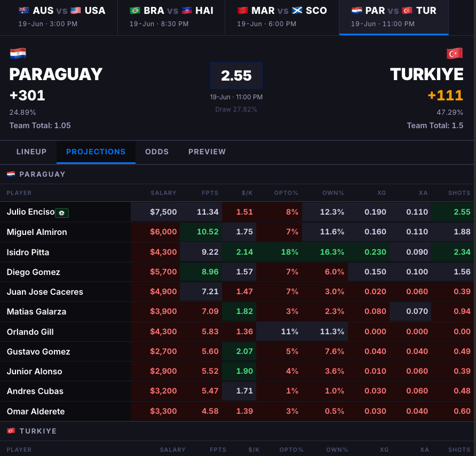The image size is (476, 456).
Task: Click the Draw 27.82% probability text
Action: click(x=236, y=109)
